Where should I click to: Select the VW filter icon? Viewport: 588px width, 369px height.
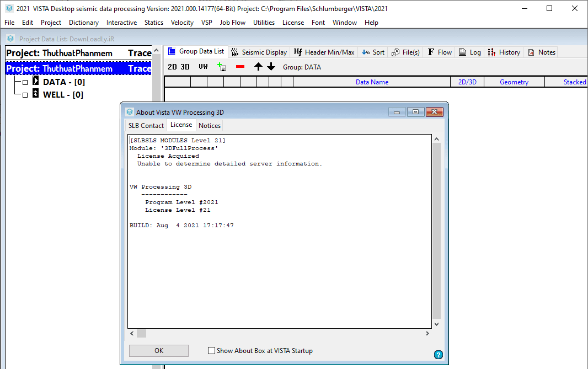(204, 67)
